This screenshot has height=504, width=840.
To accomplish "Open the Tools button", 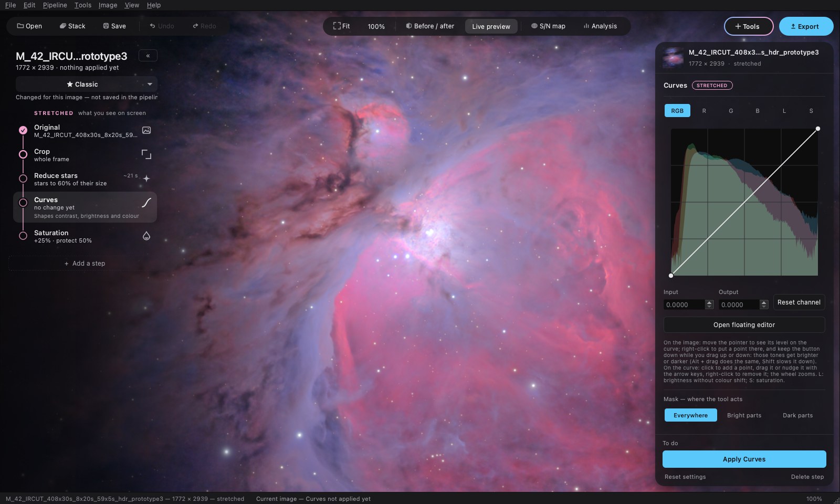I will [x=748, y=26].
